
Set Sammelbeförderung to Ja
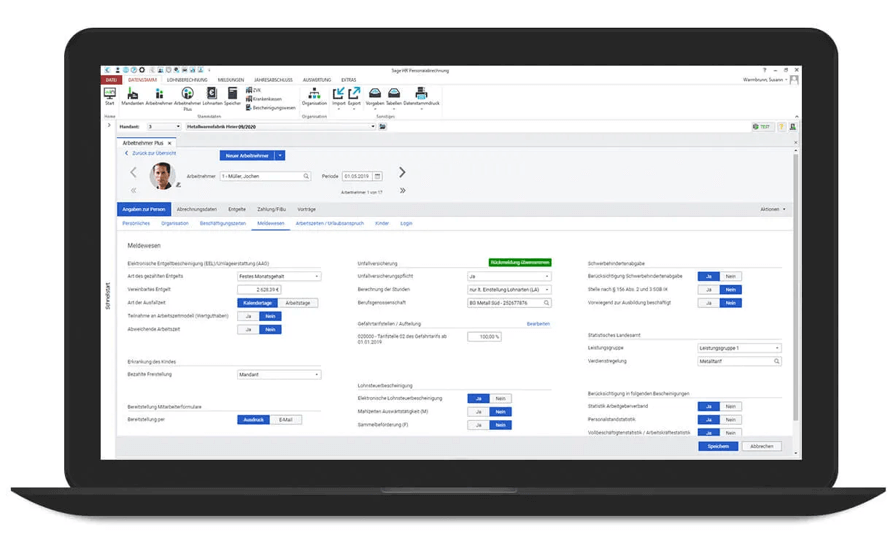click(x=479, y=425)
